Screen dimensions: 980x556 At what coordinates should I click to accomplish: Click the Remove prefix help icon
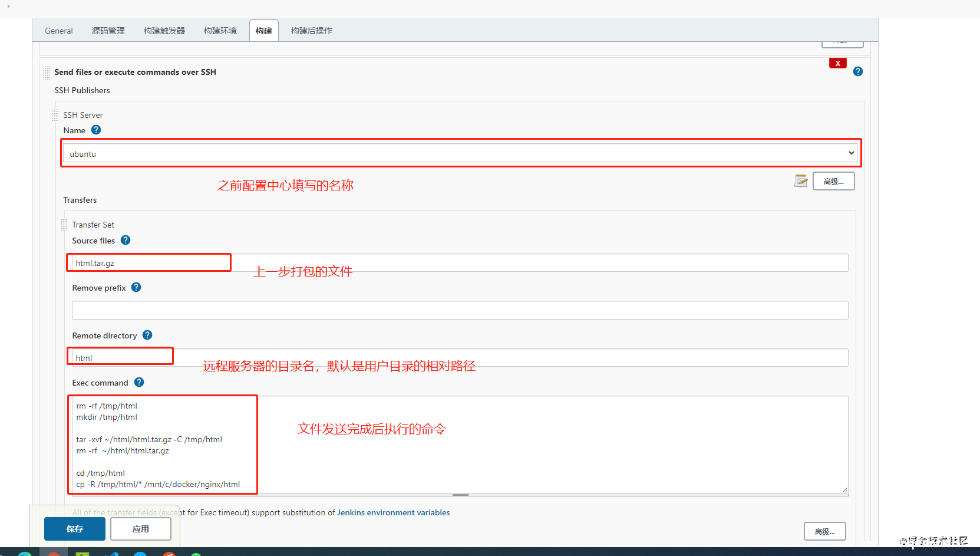136,287
